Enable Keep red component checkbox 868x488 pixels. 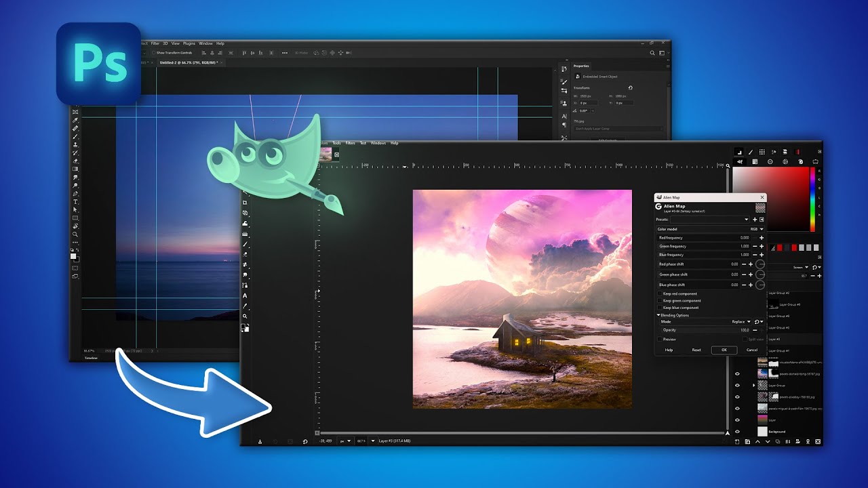660,293
